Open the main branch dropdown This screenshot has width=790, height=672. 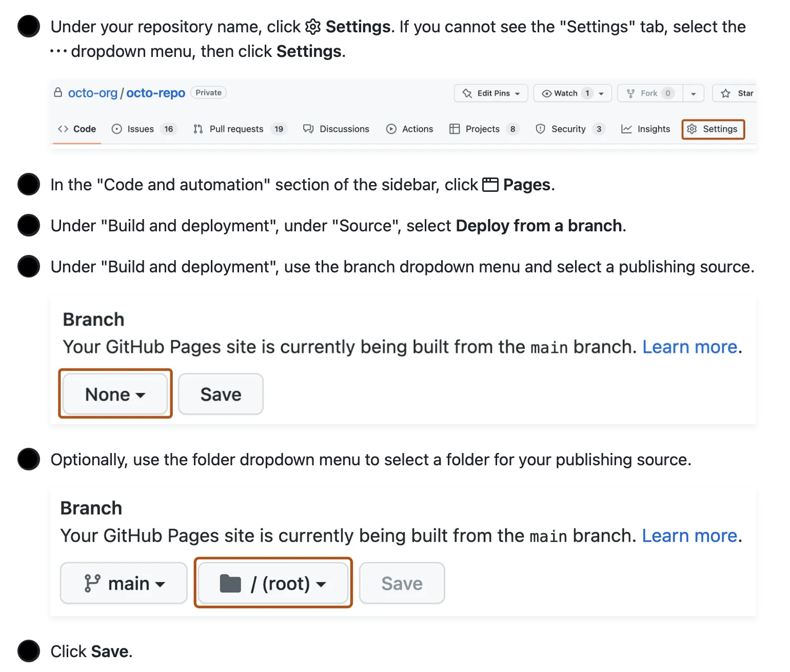[x=124, y=583]
